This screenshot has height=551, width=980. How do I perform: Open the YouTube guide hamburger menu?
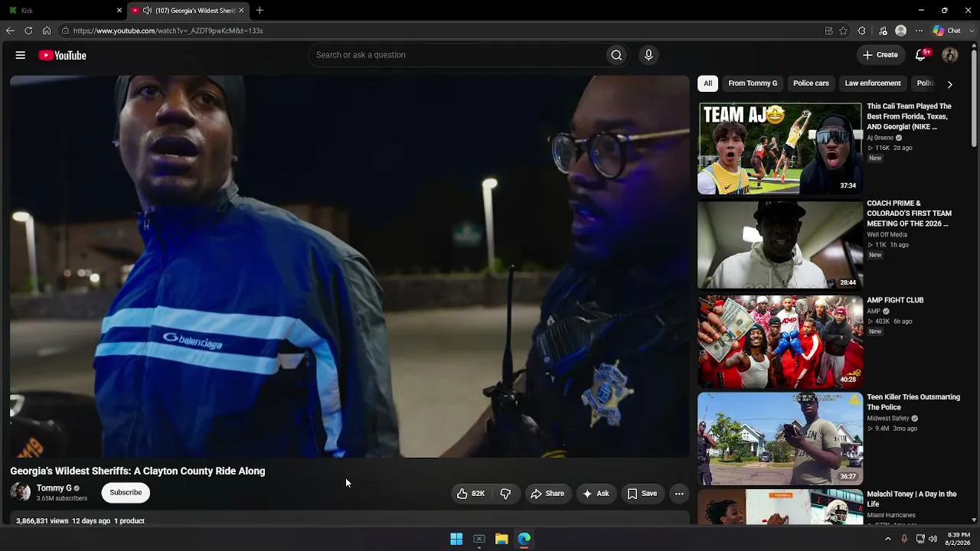[x=21, y=55]
